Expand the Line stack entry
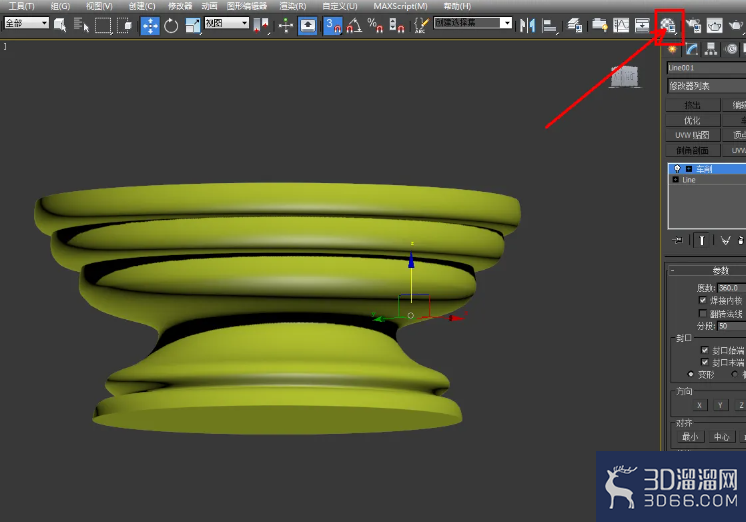Image resolution: width=746 pixels, height=522 pixels. tap(676, 179)
